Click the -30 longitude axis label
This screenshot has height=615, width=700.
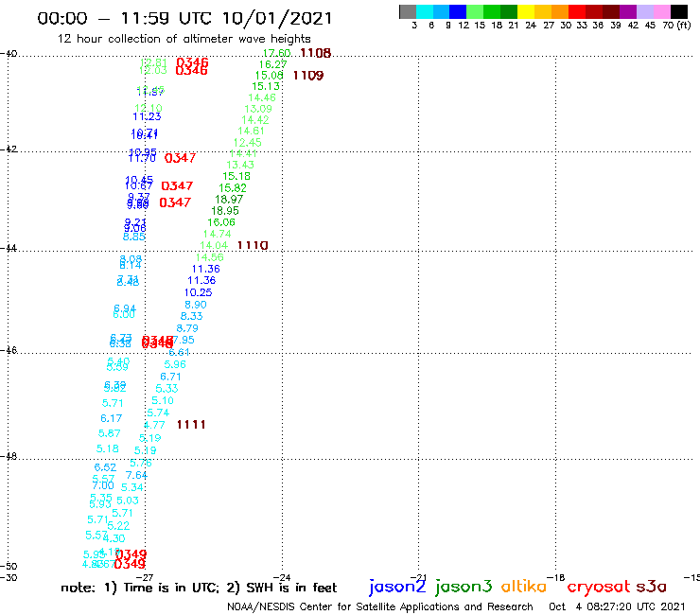coord(9,577)
